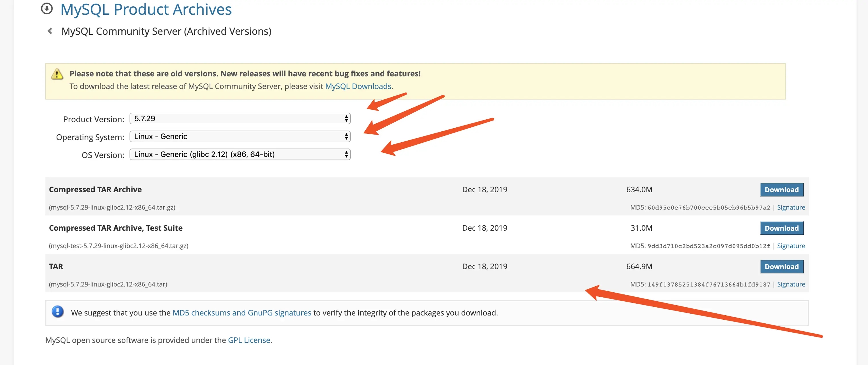Open the GPL License link
The width and height of the screenshot is (868, 365).
(249, 340)
